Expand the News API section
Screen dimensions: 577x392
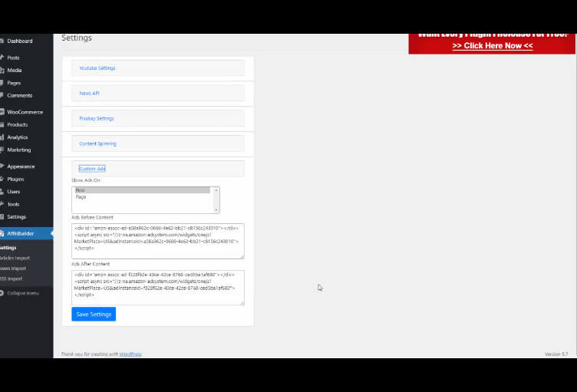click(90, 93)
